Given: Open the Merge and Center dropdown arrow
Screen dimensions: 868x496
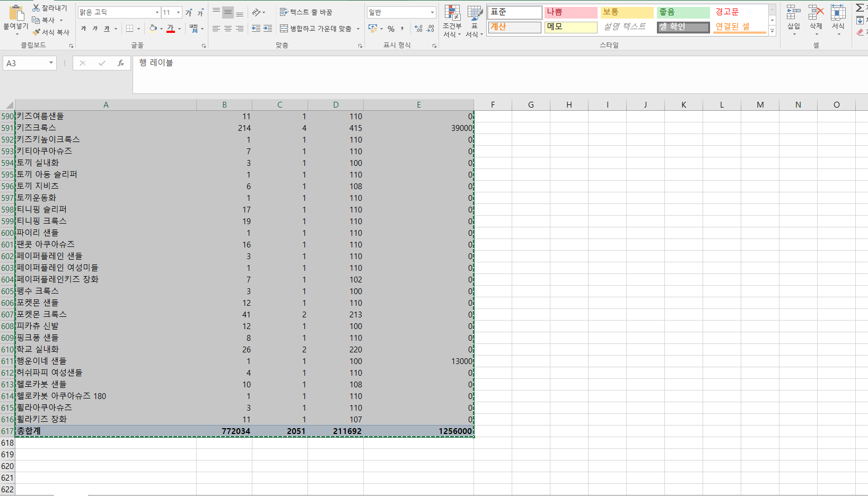Looking at the screenshot, I should coord(358,29).
